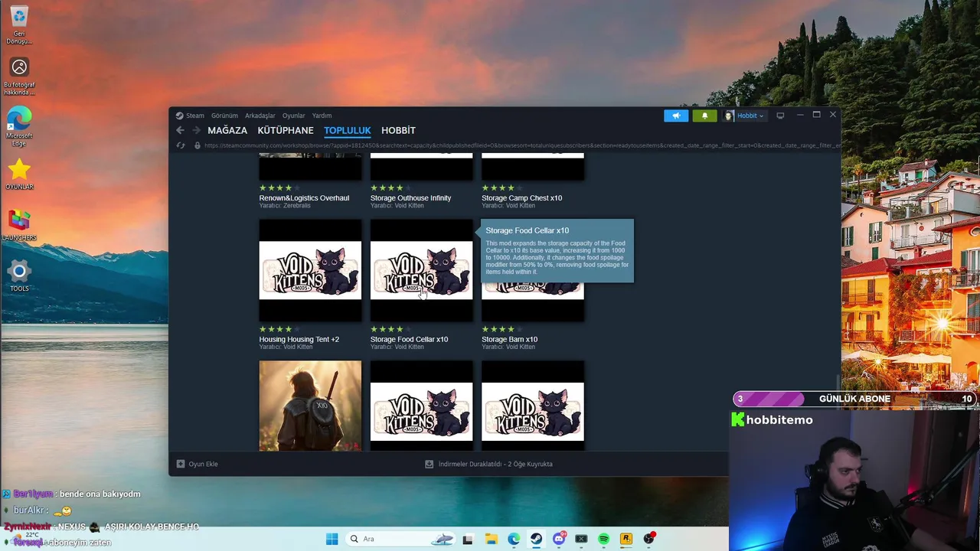Open the blue megaphone announcements button
The width and height of the screenshot is (980, 551).
pos(676,116)
